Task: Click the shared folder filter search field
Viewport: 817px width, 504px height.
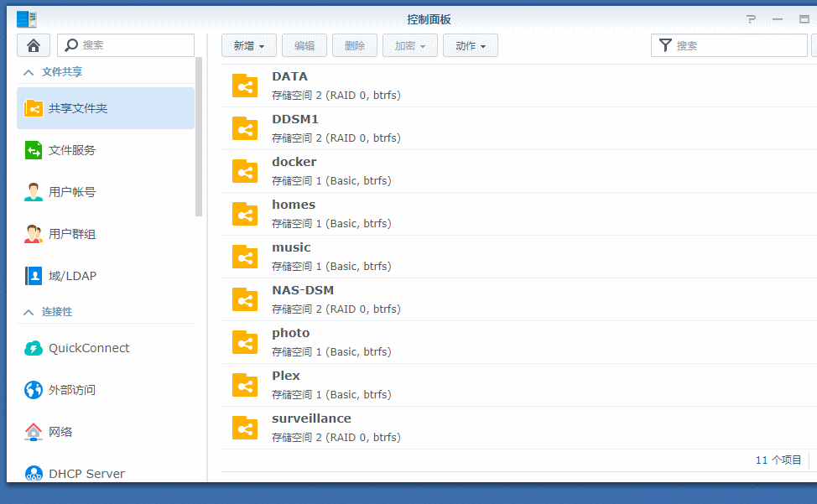Action: pyautogui.click(x=729, y=45)
